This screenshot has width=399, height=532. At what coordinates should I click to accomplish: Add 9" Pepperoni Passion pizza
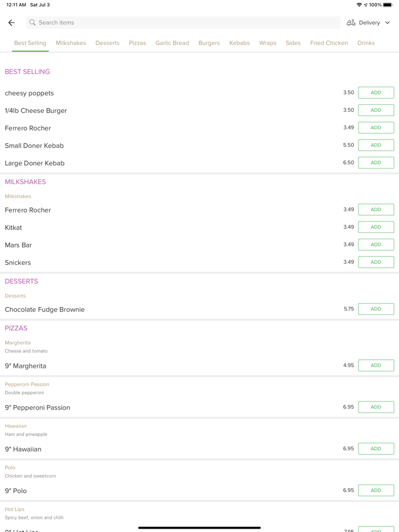(376, 407)
